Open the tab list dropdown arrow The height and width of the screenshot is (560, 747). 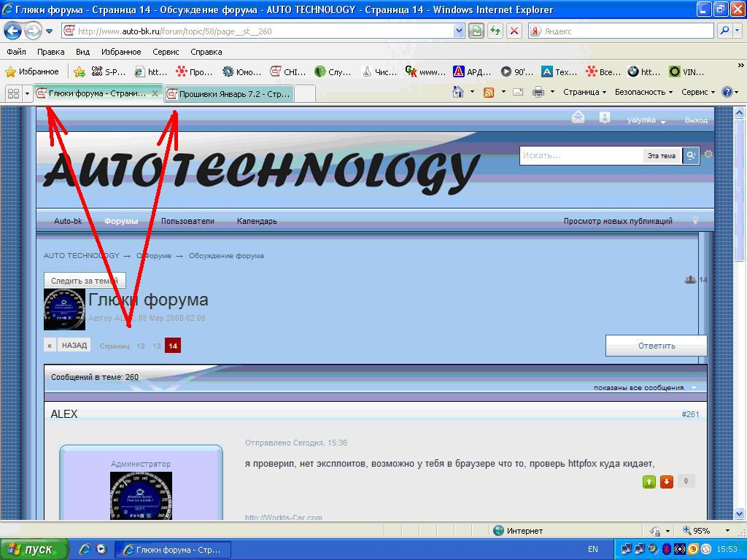(27, 93)
